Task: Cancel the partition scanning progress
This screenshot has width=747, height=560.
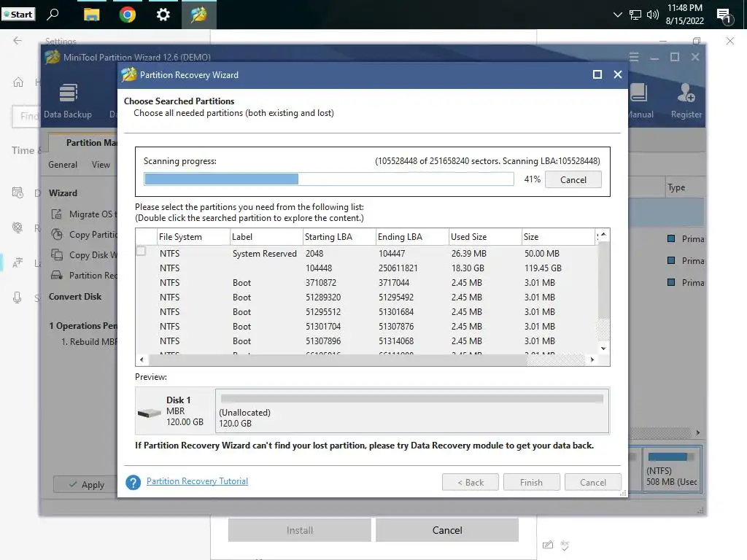Action: coord(573,179)
